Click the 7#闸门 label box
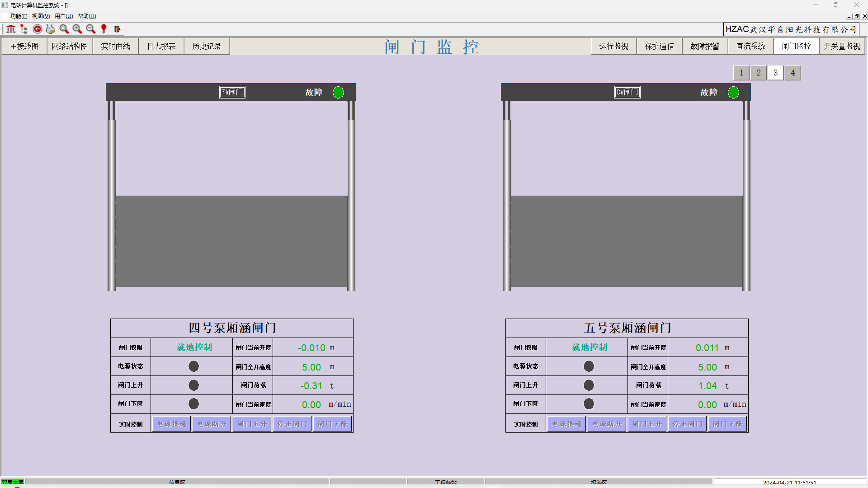The image size is (868, 488). 232,92
